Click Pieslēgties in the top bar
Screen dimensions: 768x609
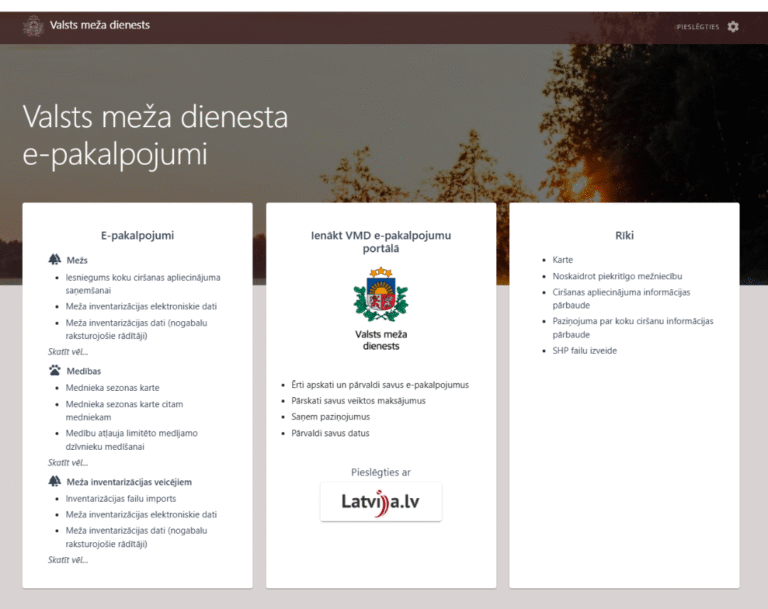(x=697, y=27)
